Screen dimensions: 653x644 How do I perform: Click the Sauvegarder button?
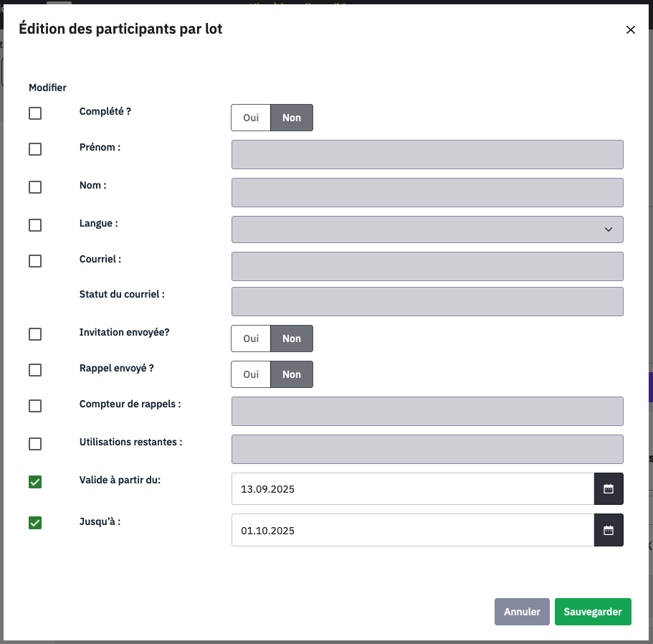593,612
